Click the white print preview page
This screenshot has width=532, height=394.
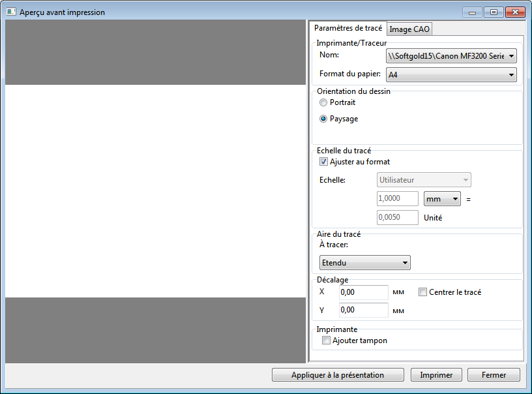tap(155, 191)
